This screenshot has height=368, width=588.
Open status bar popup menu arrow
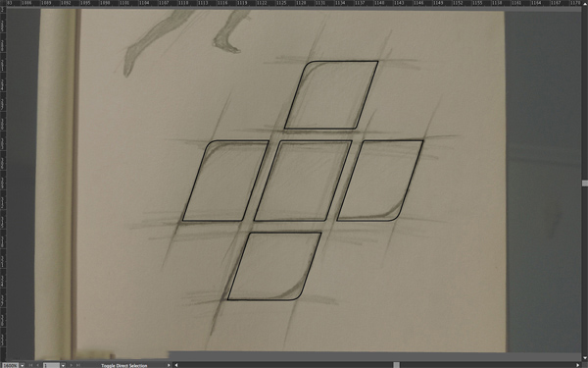click(169, 365)
